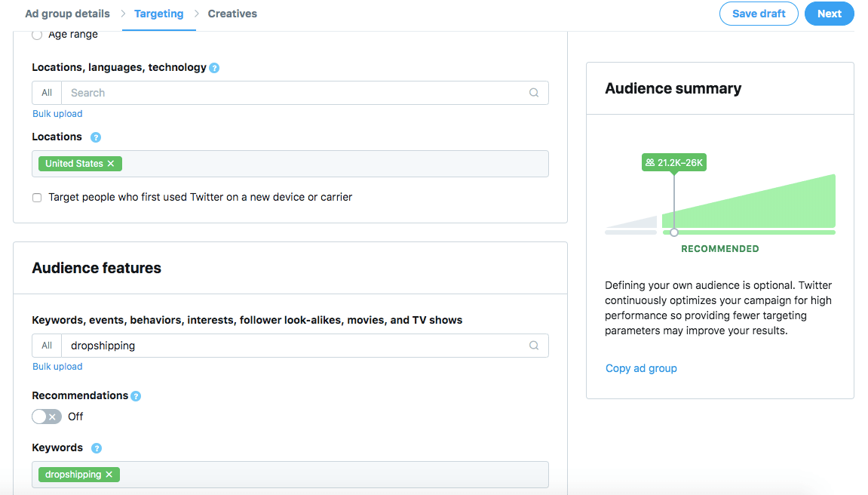Open the All filter dropdown for location search
This screenshot has height=495, width=868.
[46, 92]
